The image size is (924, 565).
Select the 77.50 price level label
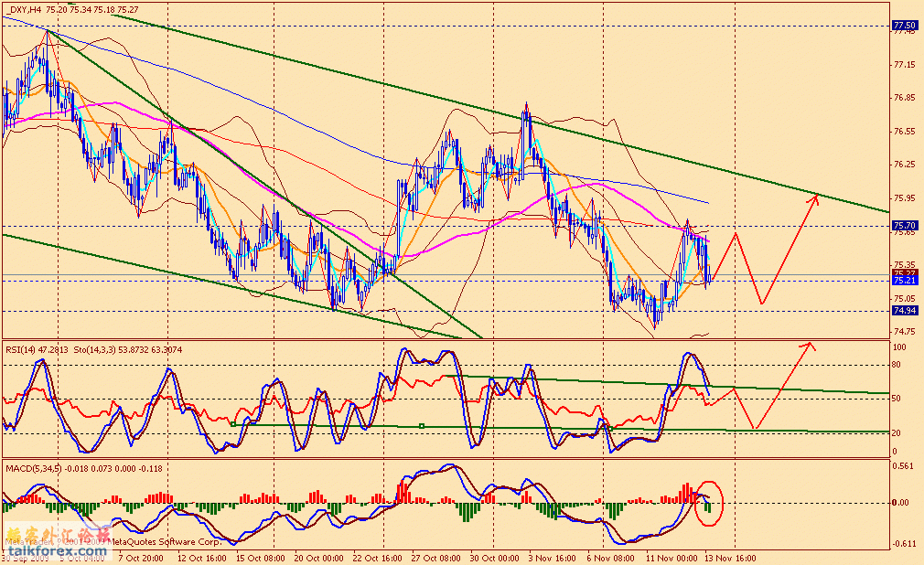tap(905, 26)
